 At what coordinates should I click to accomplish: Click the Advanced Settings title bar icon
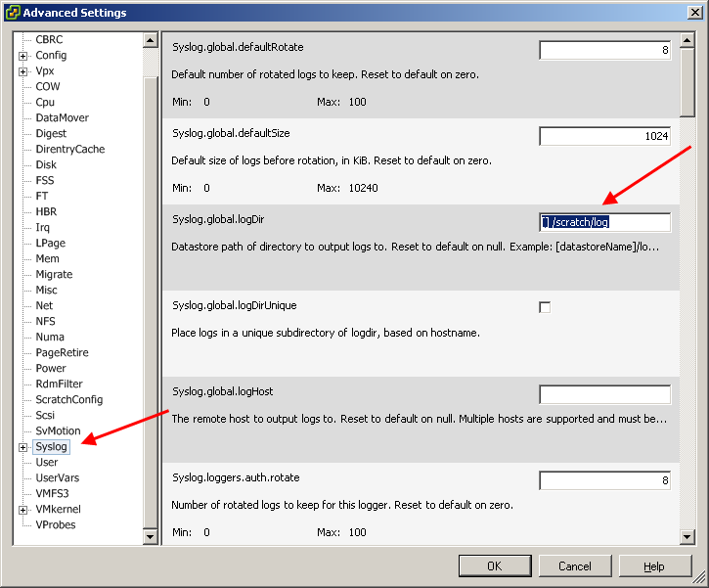(x=13, y=12)
